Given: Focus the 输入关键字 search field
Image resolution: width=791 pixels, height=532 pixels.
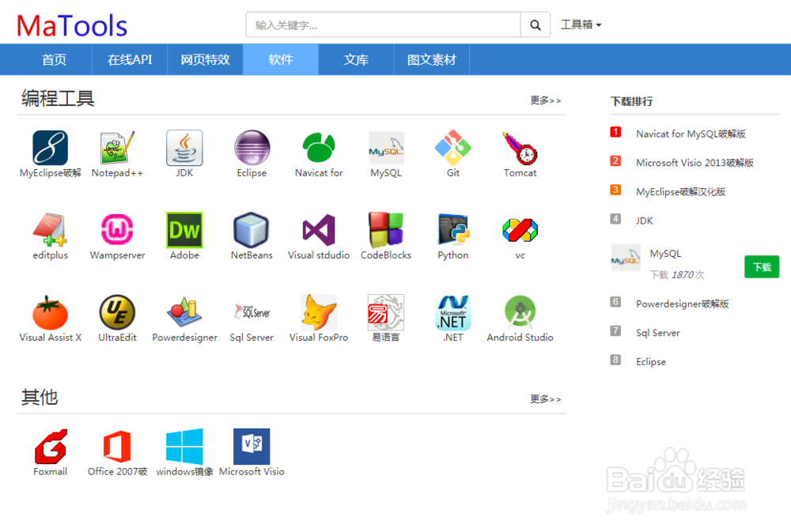Looking at the screenshot, I should (x=384, y=25).
